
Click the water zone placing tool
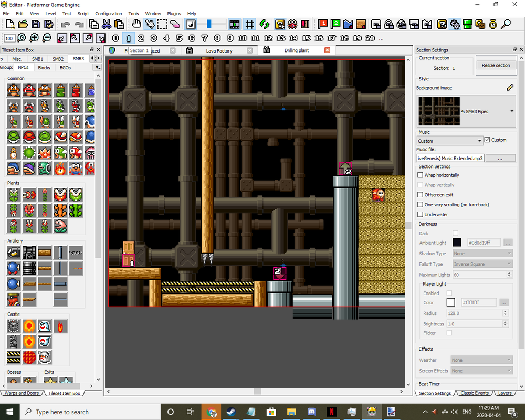(x=348, y=24)
